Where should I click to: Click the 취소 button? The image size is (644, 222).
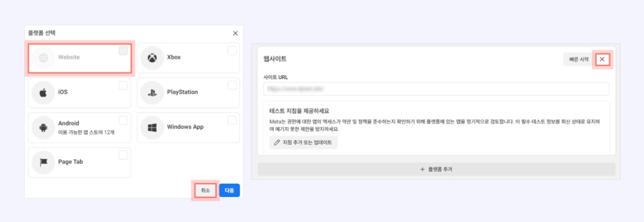click(205, 191)
